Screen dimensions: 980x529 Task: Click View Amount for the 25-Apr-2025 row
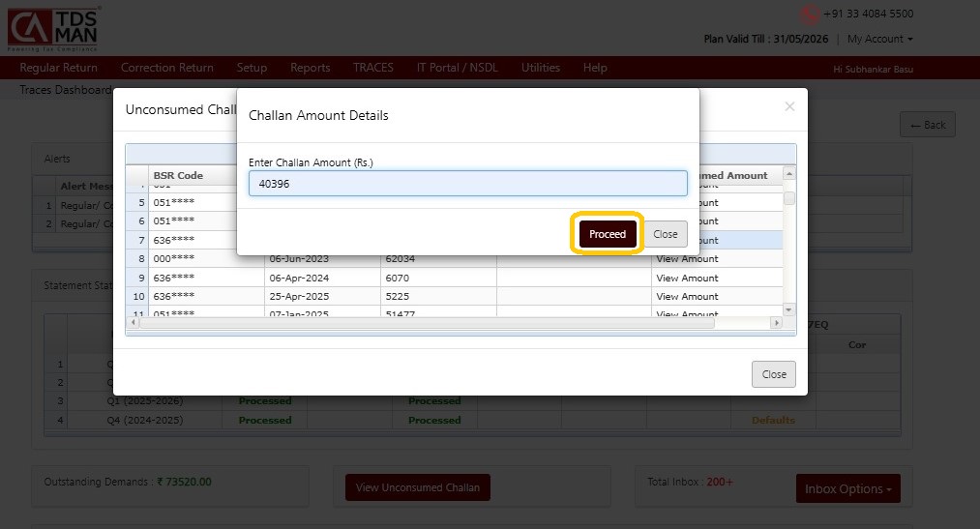pyautogui.click(x=687, y=296)
